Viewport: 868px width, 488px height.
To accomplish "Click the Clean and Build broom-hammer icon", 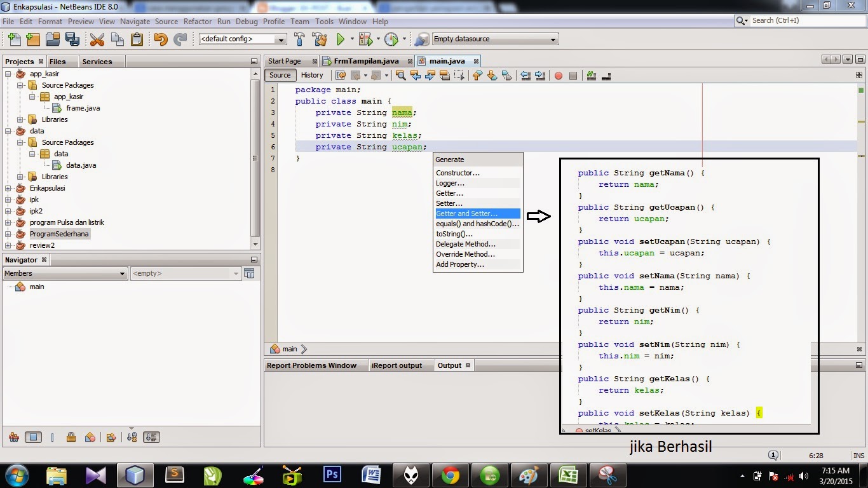I will pyautogui.click(x=320, y=39).
